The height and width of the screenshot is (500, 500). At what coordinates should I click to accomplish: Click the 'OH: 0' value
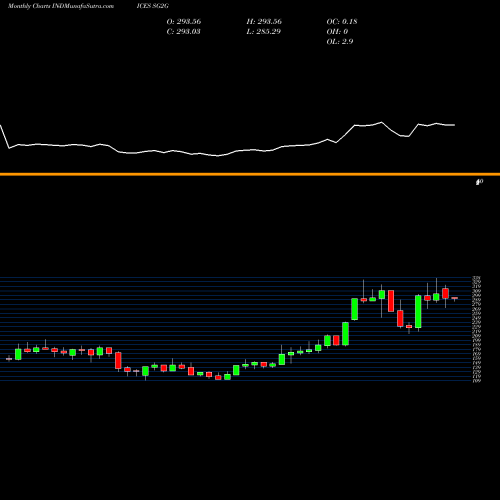pyautogui.click(x=337, y=32)
